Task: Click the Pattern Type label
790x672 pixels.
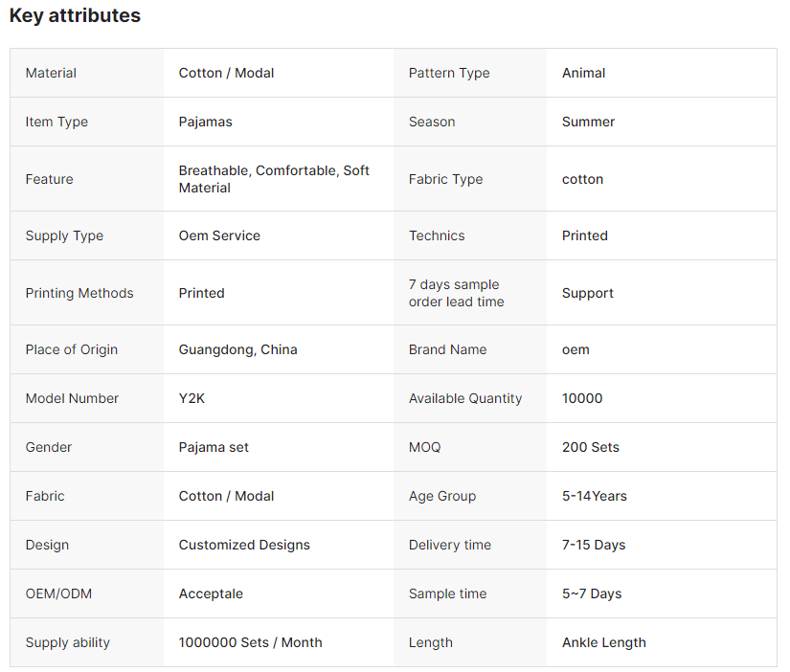Action: pos(448,73)
